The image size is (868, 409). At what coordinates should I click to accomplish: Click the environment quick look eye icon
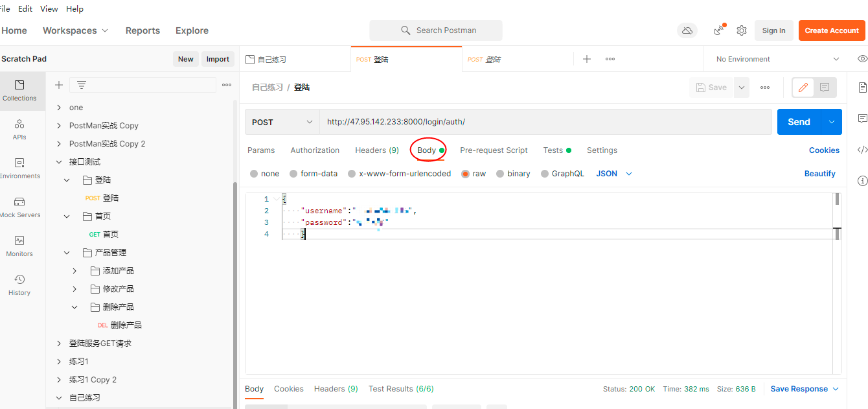(862, 59)
